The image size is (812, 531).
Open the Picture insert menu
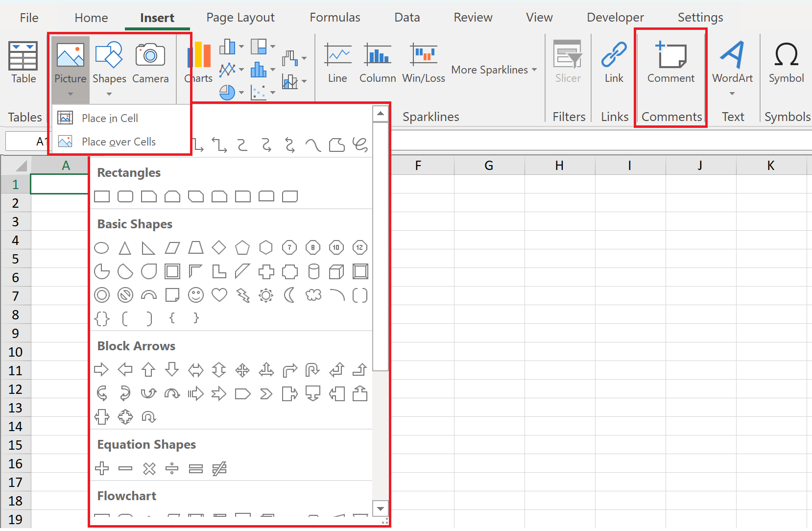point(70,69)
